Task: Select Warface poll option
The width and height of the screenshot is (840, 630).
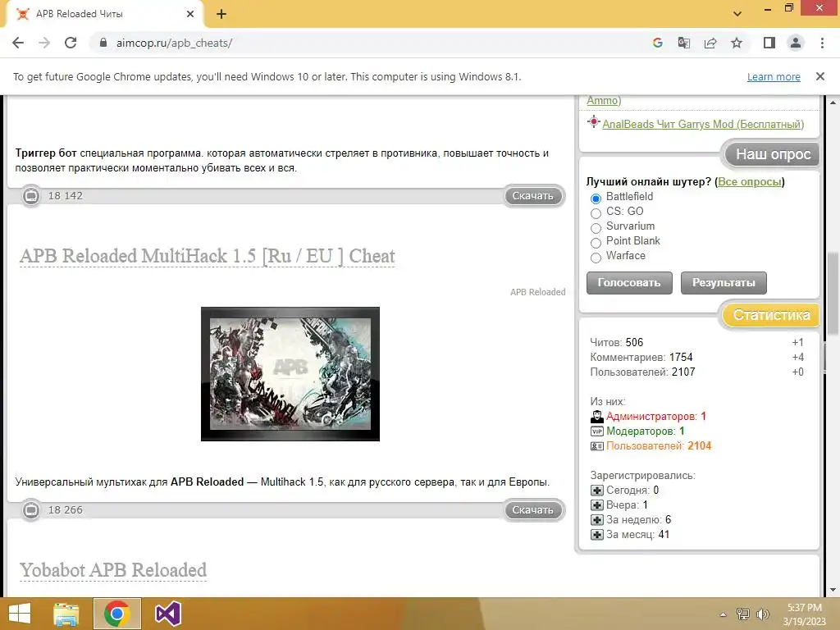Action: 596,258
